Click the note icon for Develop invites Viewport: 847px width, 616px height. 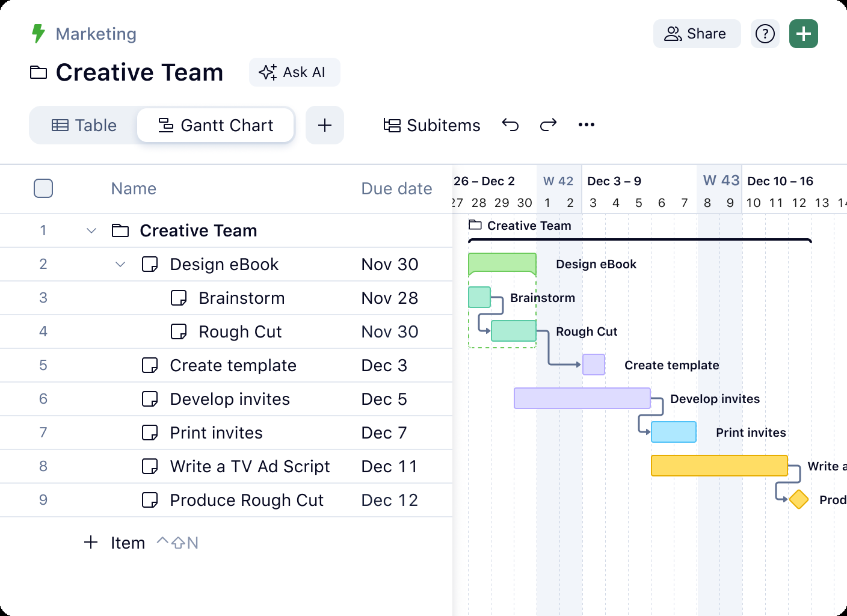point(150,399)
